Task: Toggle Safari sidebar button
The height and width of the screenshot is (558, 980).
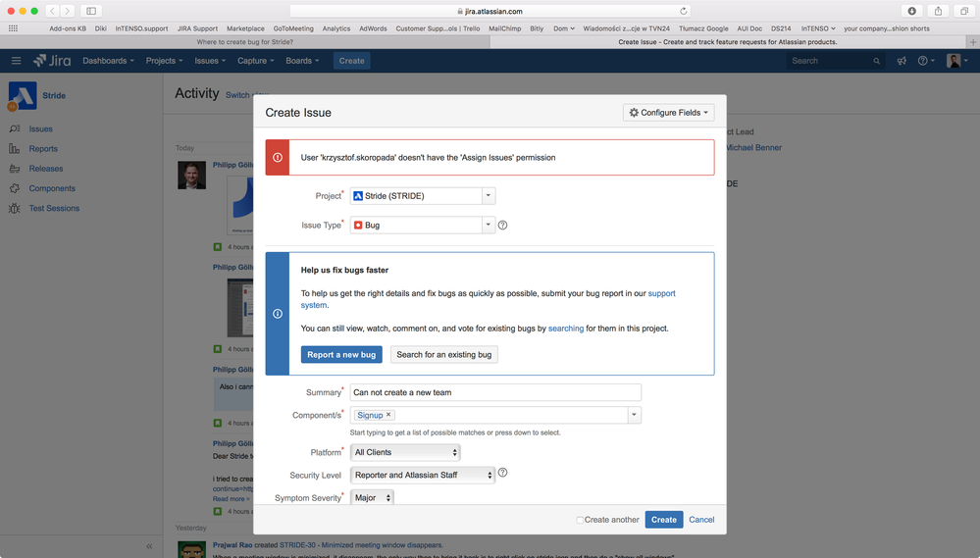Action: (91, 11)
